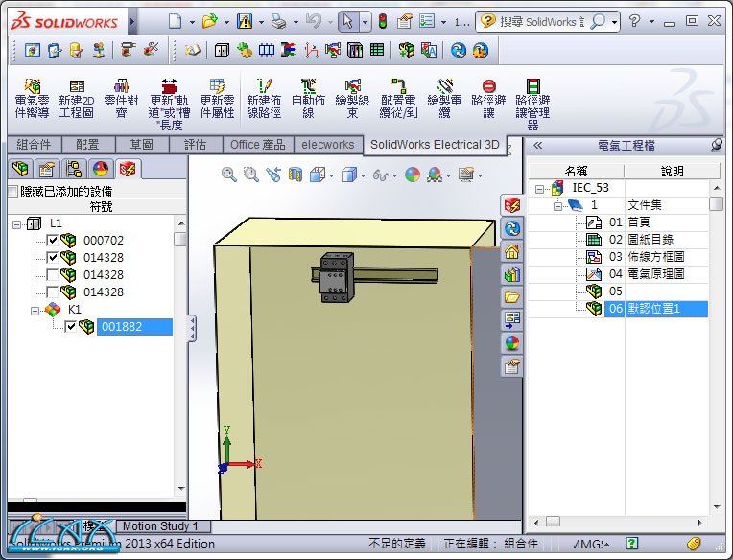
Task: Collapse the K1 tree node
Action: (35, 310)
